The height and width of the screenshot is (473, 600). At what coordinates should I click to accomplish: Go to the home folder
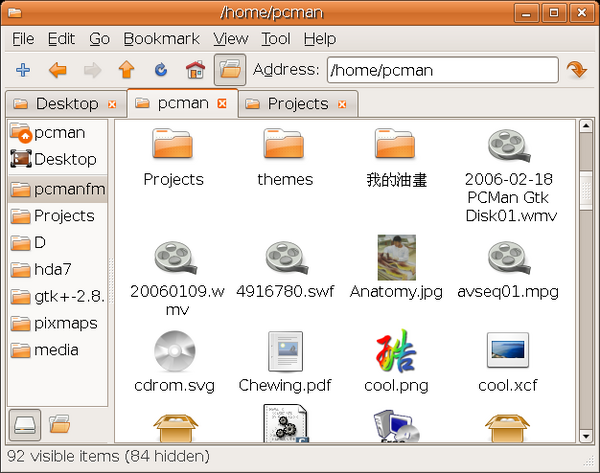click(x=196, y=70)
